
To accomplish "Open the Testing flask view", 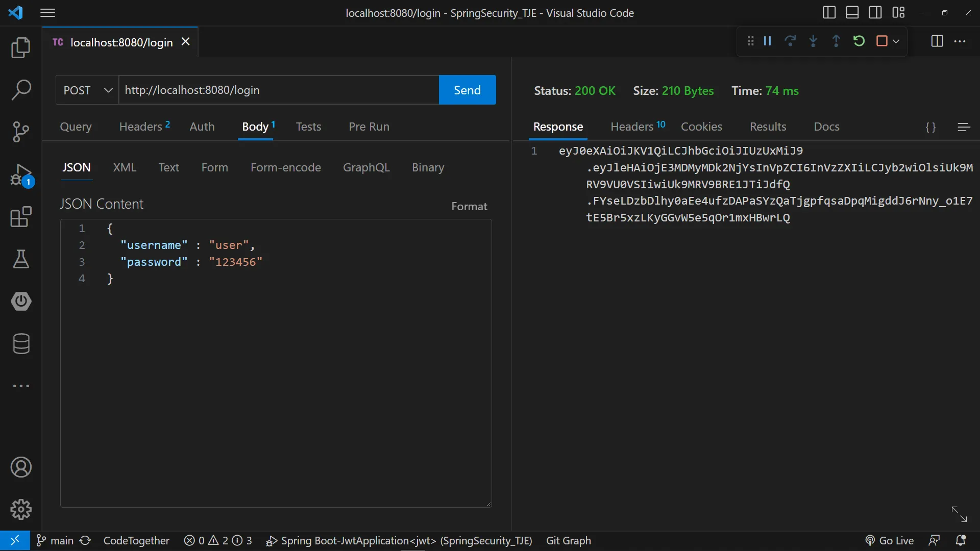I will coord(21,259).
